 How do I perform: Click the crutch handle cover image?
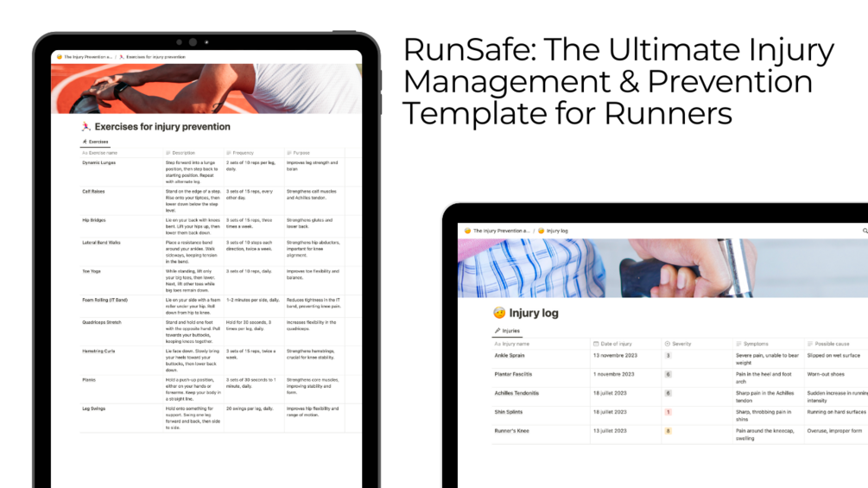[x=662, y=268]
